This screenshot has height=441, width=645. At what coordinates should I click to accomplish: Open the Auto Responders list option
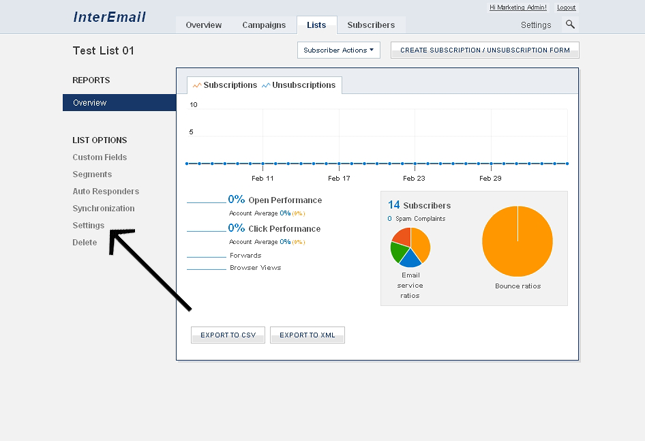click(105, 191)
